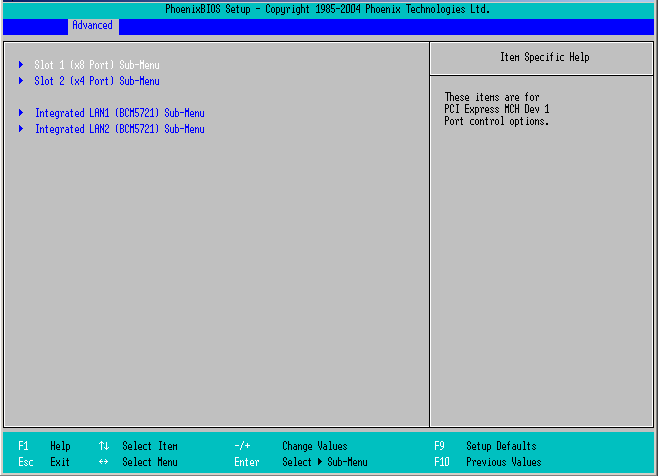
Task: Expand Integrated LAN1 (BCM5721) Sub-Menu
Action: 119,113
